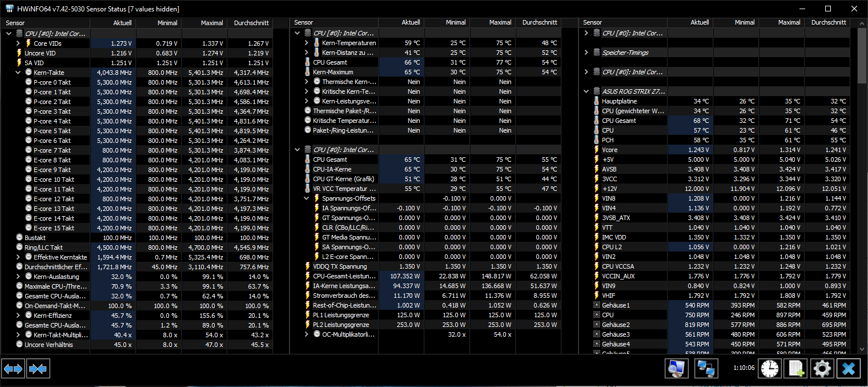The width and height of the screenshot is (868, 387).
Task: Click the lightning icon beside IMC VDD
Action: (x=597, y=238)
